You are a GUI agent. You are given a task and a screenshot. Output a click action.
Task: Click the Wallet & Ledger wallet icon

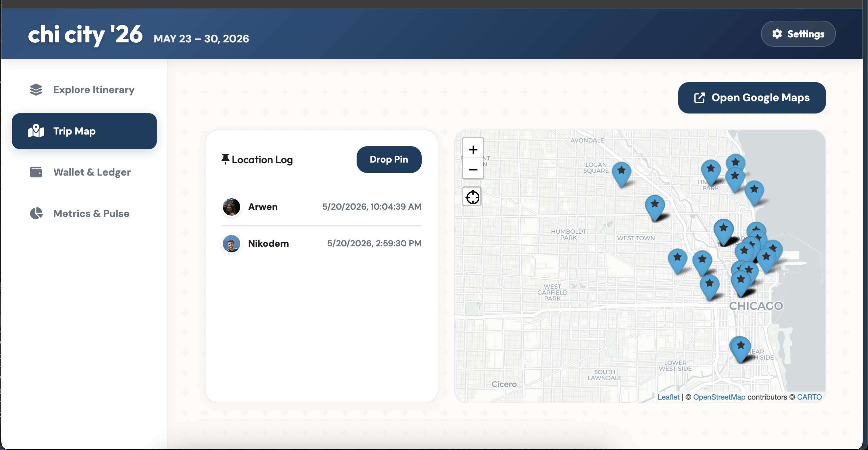point(36,172)
